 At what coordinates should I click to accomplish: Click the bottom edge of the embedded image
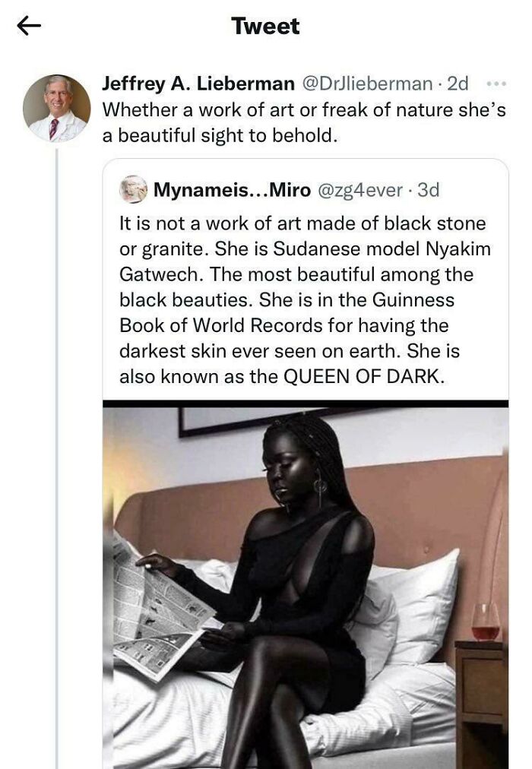click(x=304, y=764)
